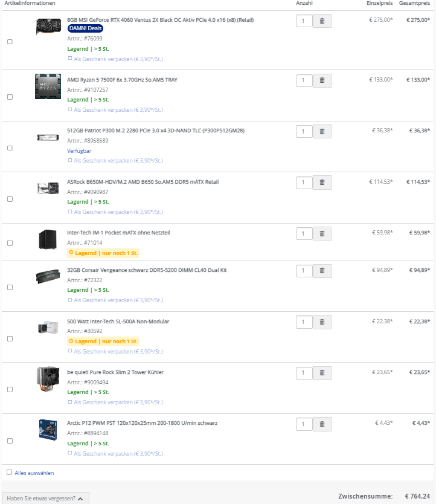Enable gift wrap for the Ryzen 5 7500F
This screenshot has height=504, width=436.
tap(69, 109)
